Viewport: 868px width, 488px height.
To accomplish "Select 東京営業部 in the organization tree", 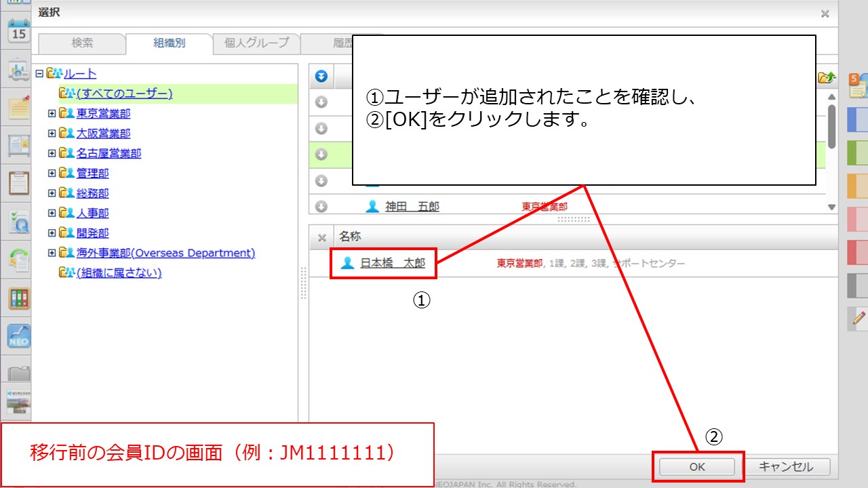I will pyautogui.click(x=104, y=113).
